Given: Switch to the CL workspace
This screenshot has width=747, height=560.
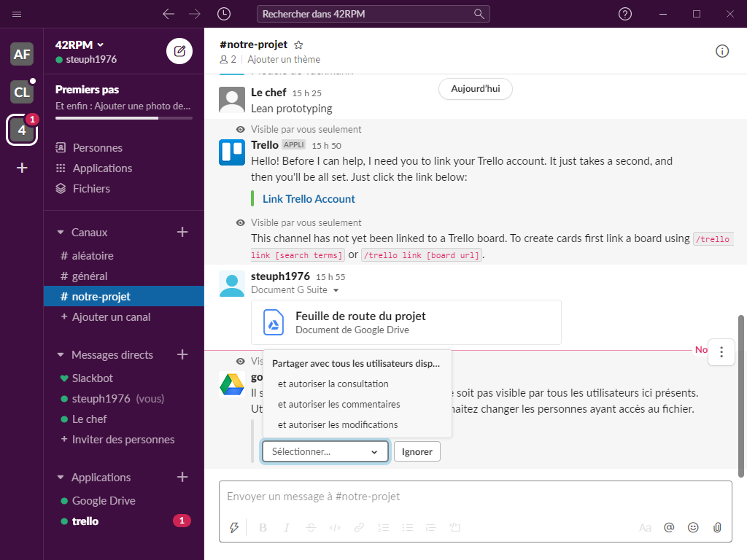Looking at the screenshot, I should coord(22,92).
